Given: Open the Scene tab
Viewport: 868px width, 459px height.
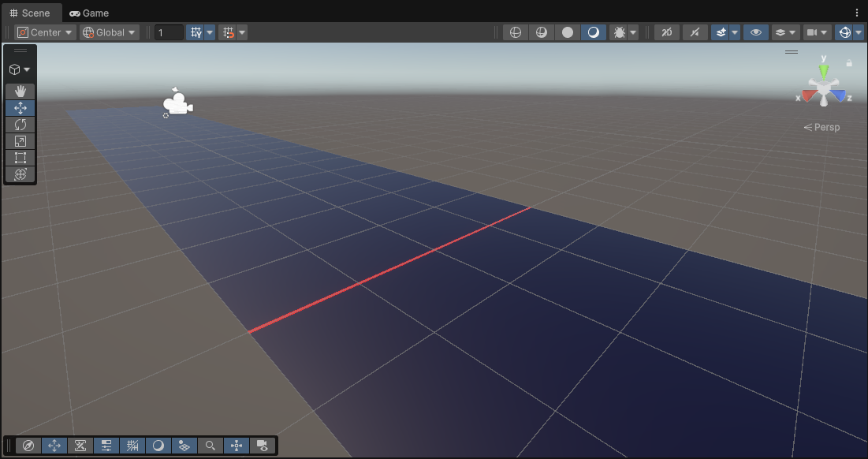Looking at the screenshot, I should click(x=30, y=13).
